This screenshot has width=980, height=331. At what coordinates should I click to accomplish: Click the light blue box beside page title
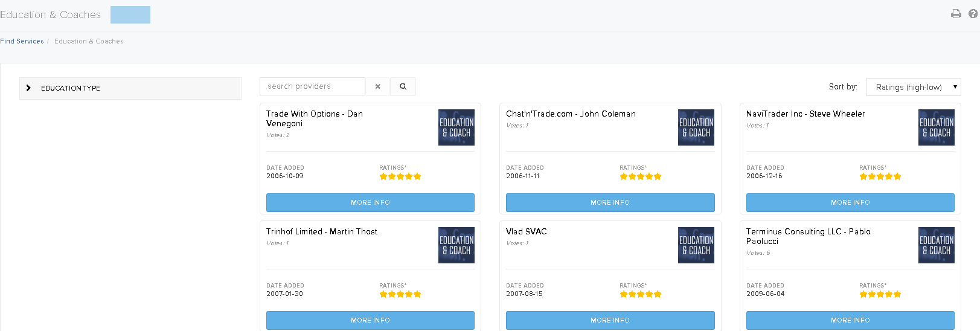tap(130, 15)
